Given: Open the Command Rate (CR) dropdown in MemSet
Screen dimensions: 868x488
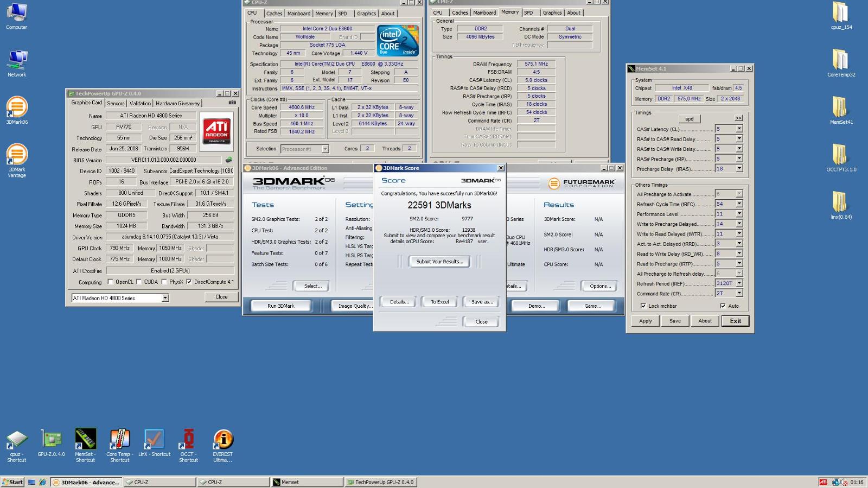Looking at the screenshot, I should tap(739, 293).
